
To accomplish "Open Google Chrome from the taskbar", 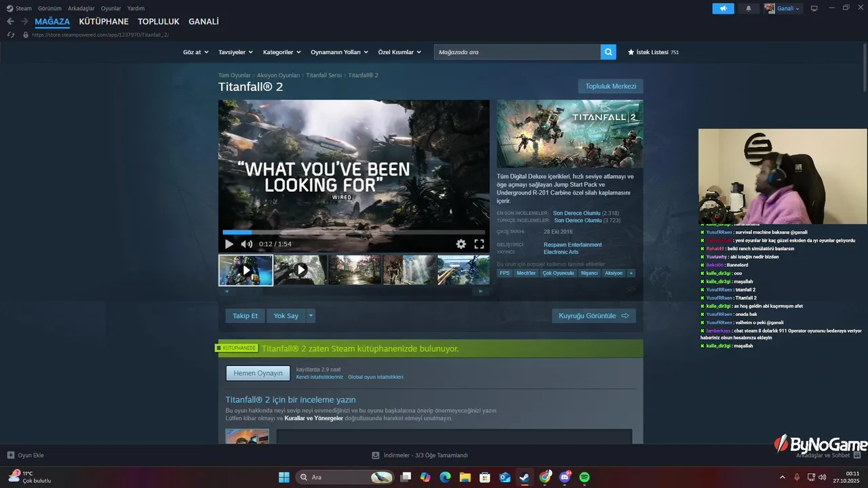I will click(x=545, y=477).
